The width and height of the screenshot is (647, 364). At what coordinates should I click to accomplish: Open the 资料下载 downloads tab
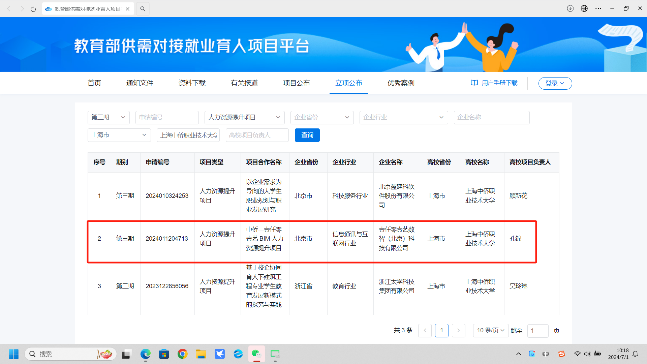[x=192, y=83]
